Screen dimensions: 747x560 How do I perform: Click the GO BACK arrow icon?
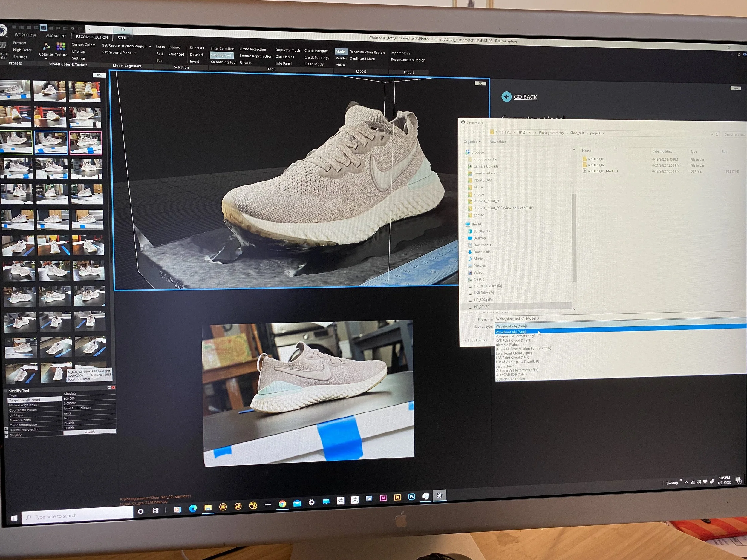(x=506, y=97)
